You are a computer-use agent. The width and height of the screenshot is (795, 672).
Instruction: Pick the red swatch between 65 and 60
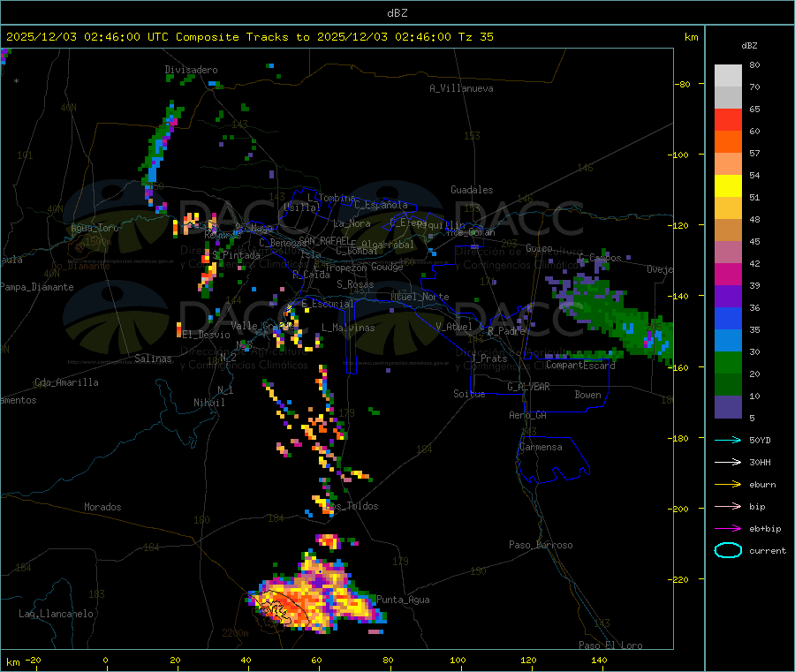728,120
